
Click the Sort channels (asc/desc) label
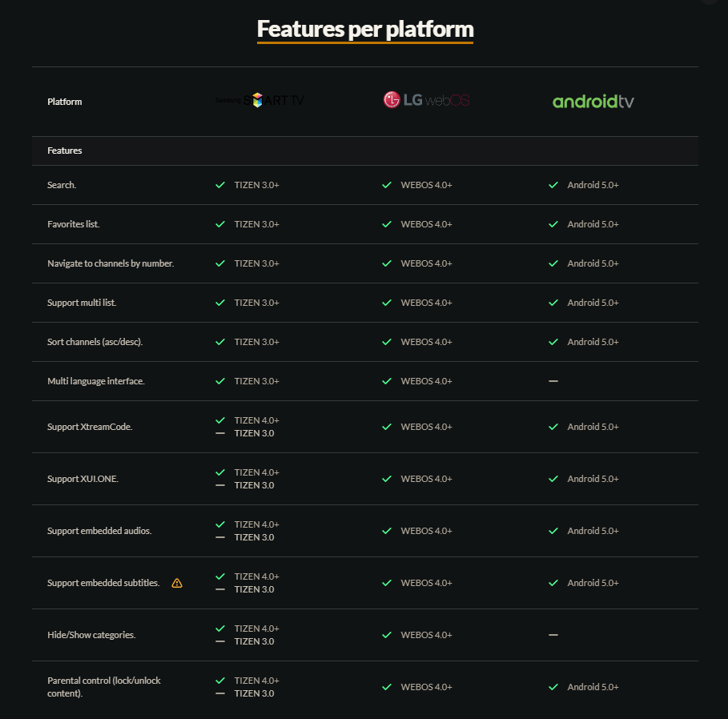coord(95,342)
